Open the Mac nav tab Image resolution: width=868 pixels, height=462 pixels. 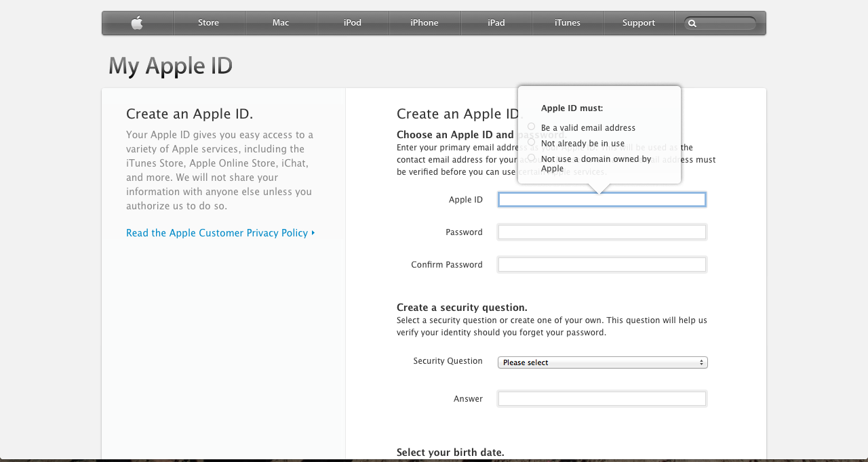(281, 23)
